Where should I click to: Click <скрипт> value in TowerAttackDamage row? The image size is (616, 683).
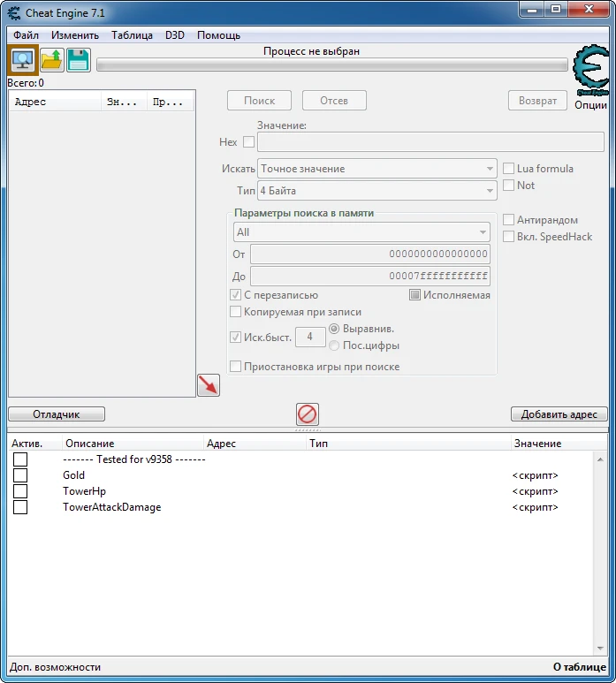pos(535,507)
